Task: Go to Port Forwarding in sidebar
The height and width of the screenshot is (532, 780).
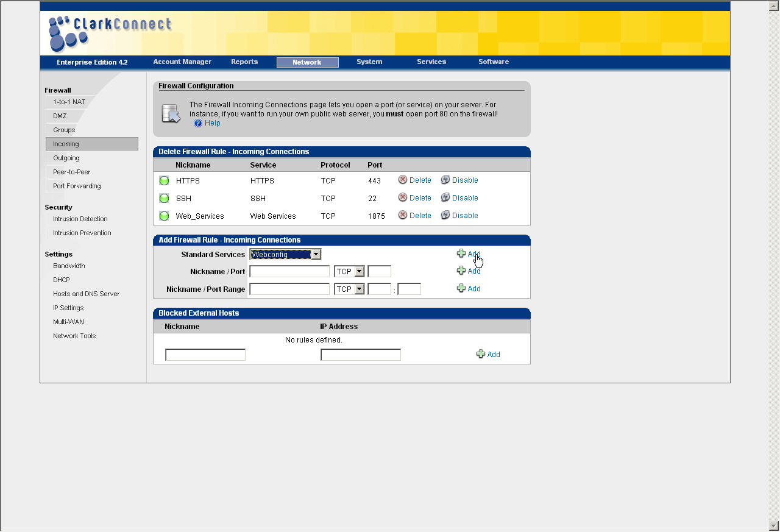Action: [77, 186]
